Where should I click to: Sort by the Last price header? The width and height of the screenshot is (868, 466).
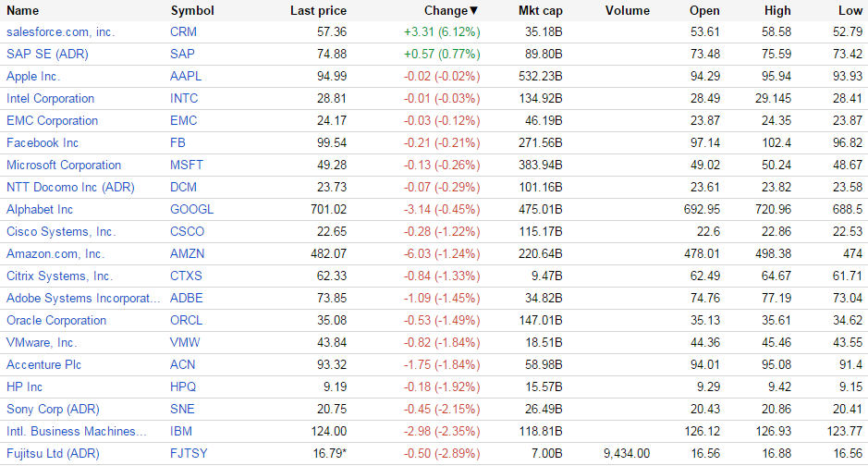click(318, 10)
